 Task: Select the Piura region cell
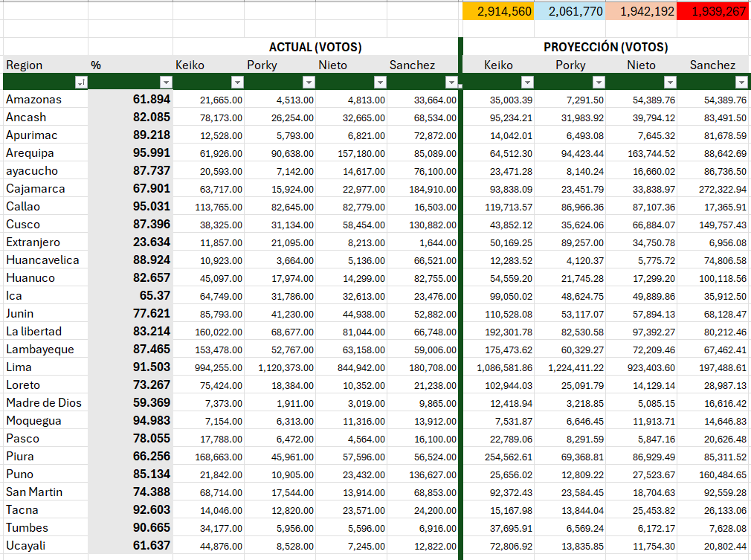45,457
